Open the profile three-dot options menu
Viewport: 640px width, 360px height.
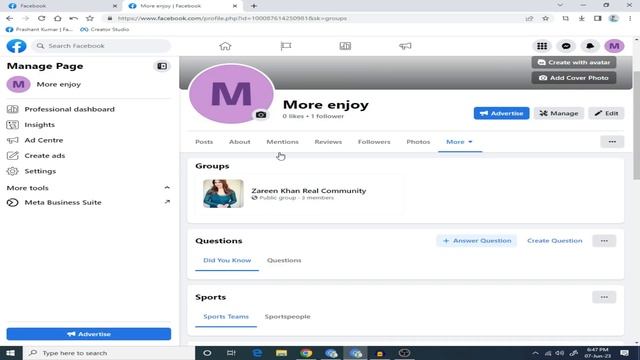tap(612, 142)
